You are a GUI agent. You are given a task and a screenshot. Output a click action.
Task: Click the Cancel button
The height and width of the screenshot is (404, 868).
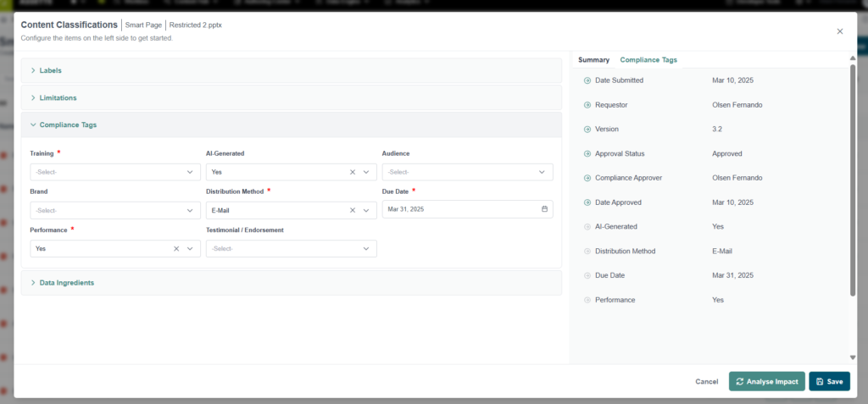coord(706,381)
